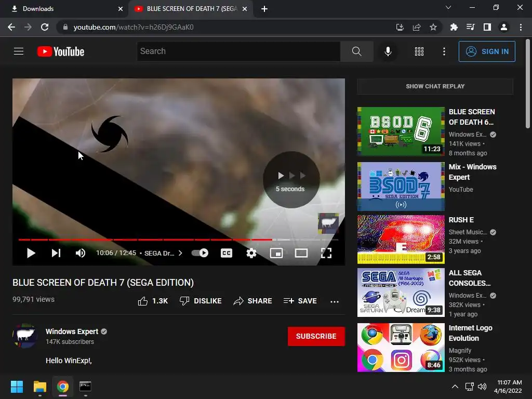Toggle closed captions CC button
This screenshot has width=532, height=399.
[227, 253]
